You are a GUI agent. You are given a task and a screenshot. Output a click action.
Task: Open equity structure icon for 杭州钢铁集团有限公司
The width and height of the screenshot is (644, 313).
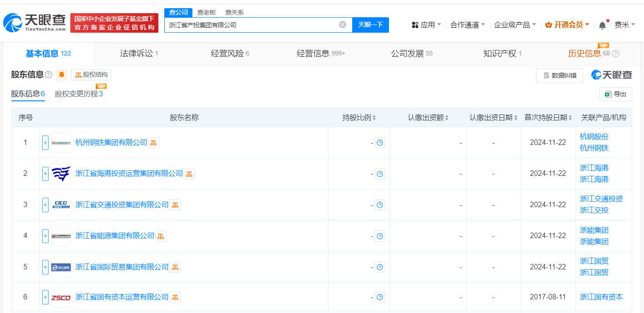[154, 143]
